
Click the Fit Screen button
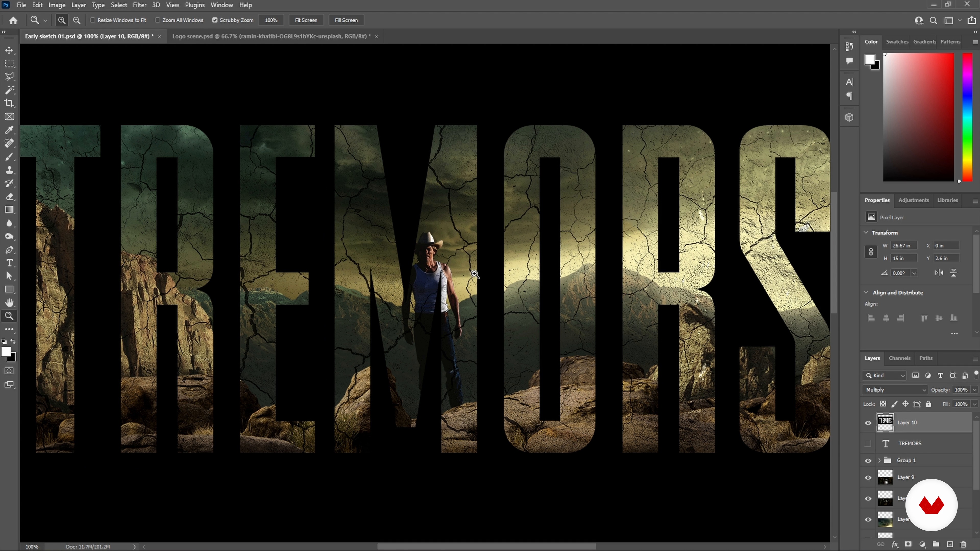[x=306, y=20]
